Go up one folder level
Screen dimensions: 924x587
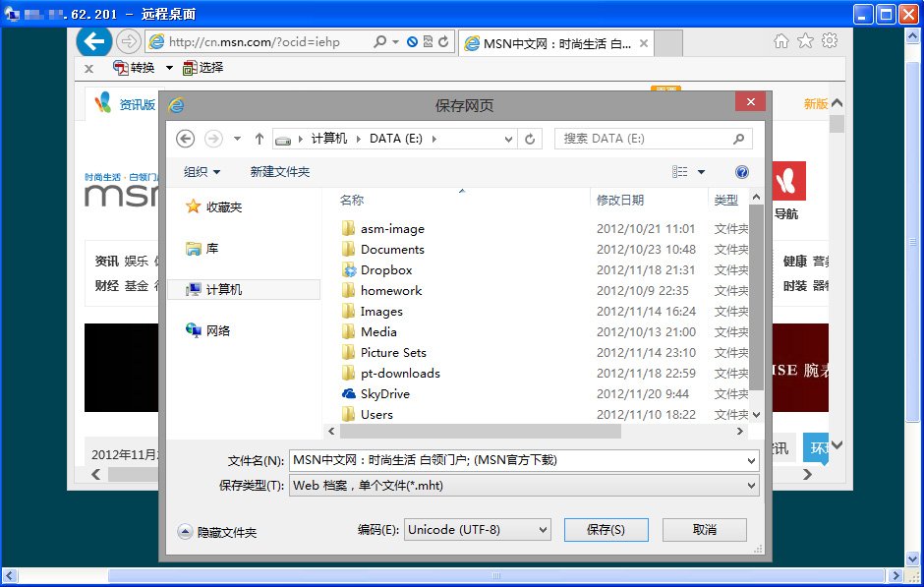(x=260, y=139)
